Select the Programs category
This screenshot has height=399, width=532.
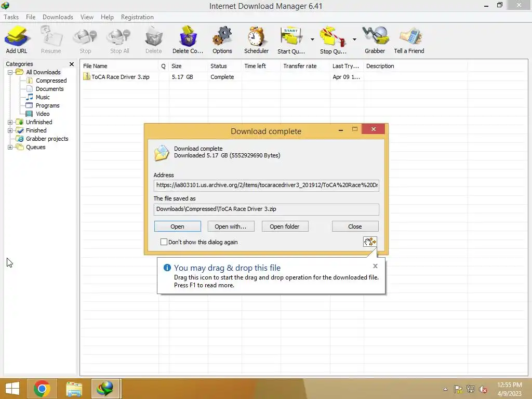coord(47,105)
